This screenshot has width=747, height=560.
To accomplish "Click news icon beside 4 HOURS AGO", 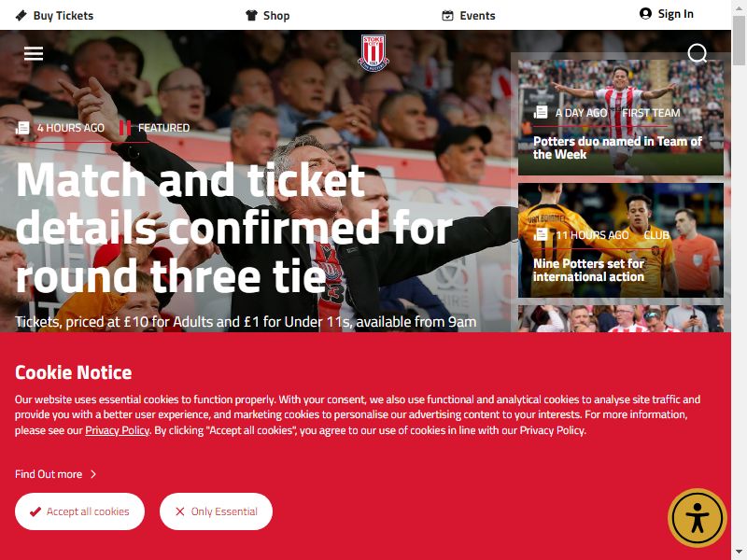I will click(22, 128).
